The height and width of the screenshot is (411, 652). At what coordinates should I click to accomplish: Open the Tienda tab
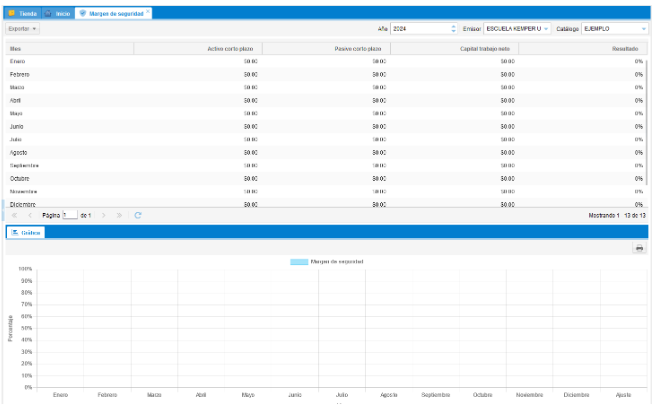tap(23, 13)
